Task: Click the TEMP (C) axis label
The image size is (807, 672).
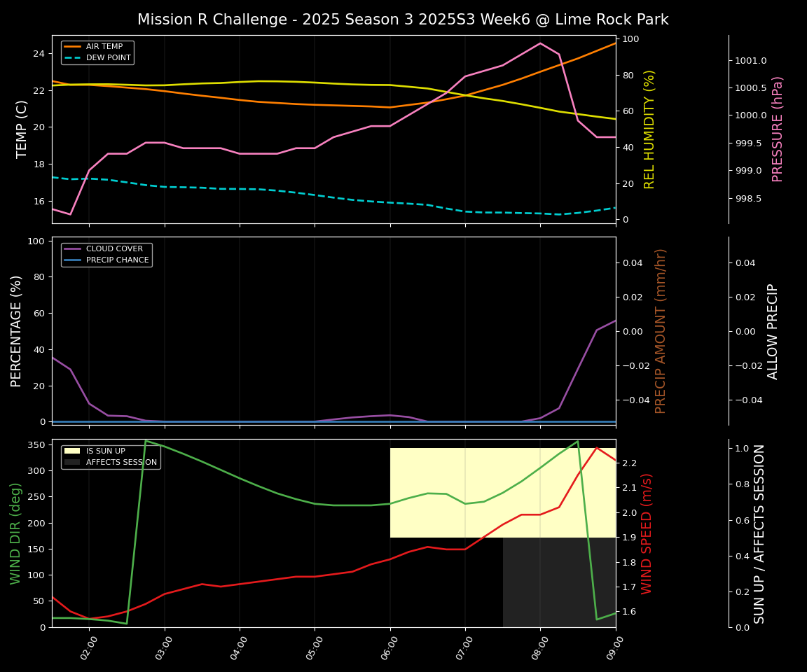Action: (21, 129)
